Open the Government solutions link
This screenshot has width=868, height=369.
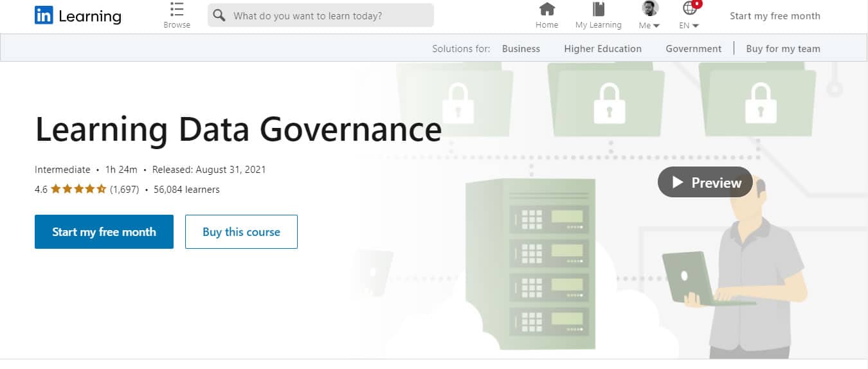point(693,49)
